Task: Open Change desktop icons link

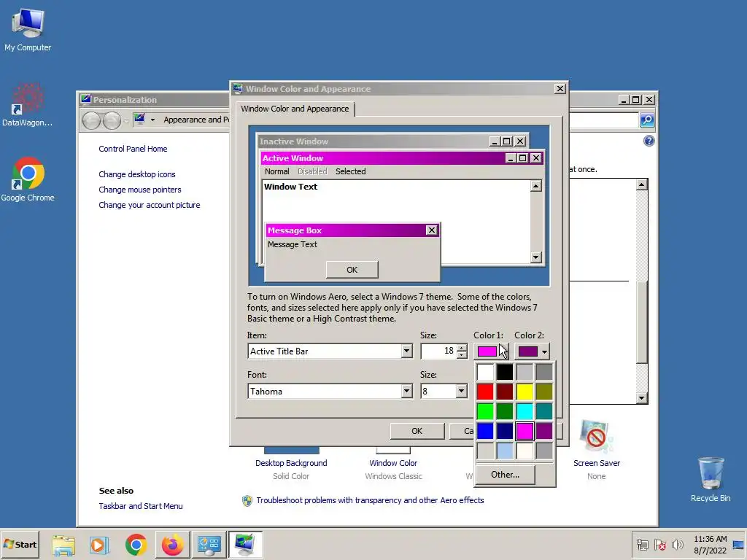Action: [137, 174]
